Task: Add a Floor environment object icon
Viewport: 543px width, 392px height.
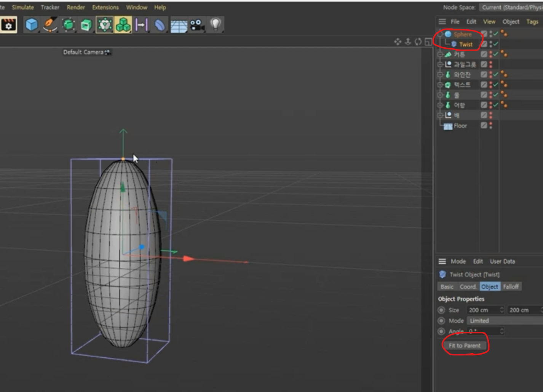Action: point(179,25)
